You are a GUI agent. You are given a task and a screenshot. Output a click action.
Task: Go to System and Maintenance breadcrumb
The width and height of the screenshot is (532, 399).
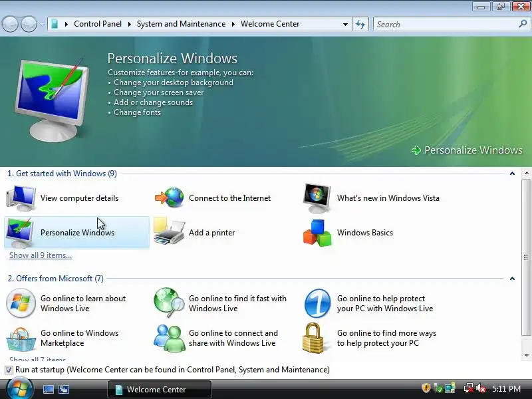[x=181, y=24]
